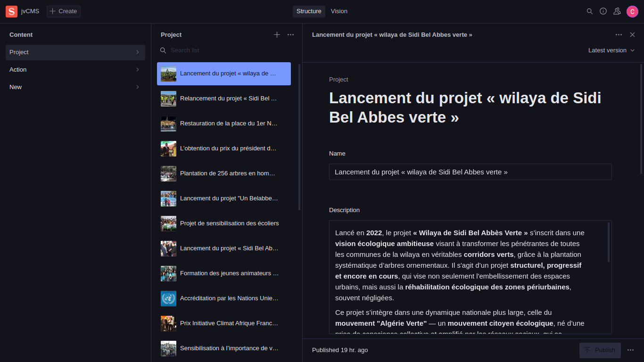The width and height of the screenshot is (644, 362).
Task: Select the thumbnail of Relancement du projet
Action: tap(168, 99)
